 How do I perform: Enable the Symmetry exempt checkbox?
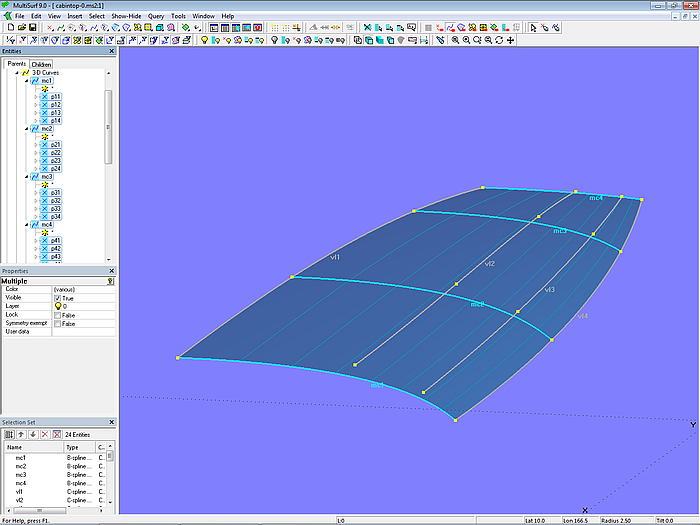(x=57, y=323)
